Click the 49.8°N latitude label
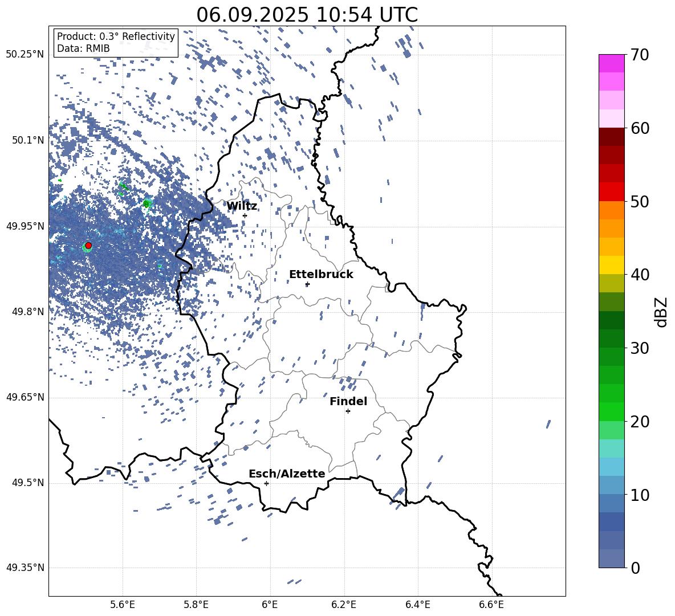The width and height of the screenshot is (675, 616). (28, 312)
